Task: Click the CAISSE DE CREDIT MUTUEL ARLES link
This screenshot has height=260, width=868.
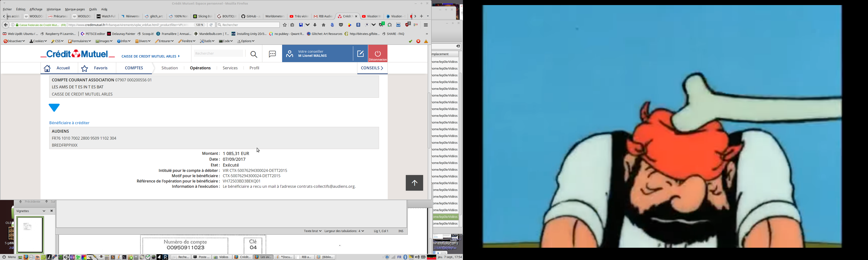Action: click(150, 57)
